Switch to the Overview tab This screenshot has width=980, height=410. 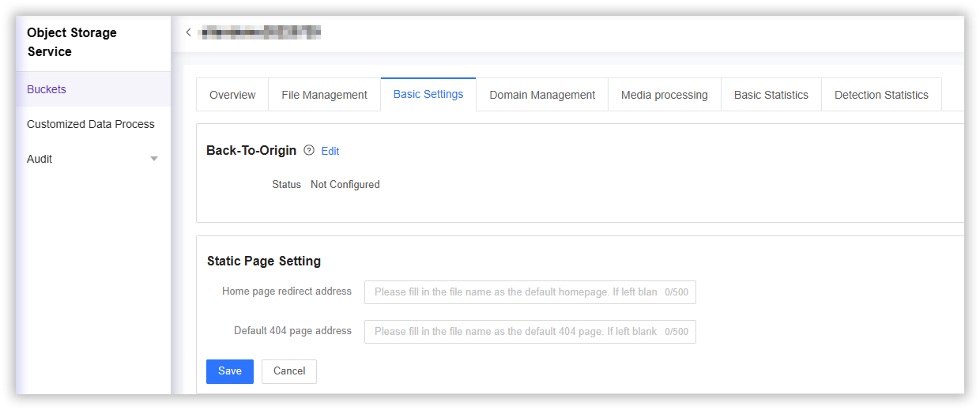232,95
